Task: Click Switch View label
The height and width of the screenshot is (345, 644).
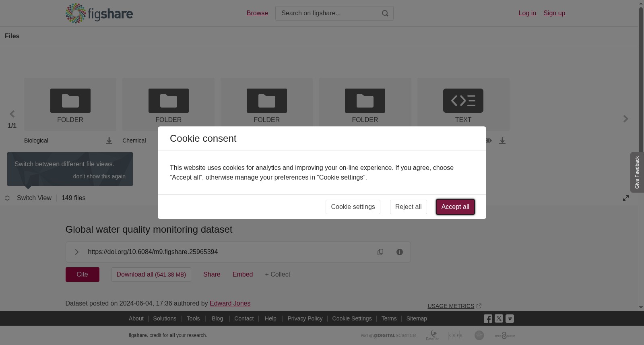Action: [x=34, y=198]
